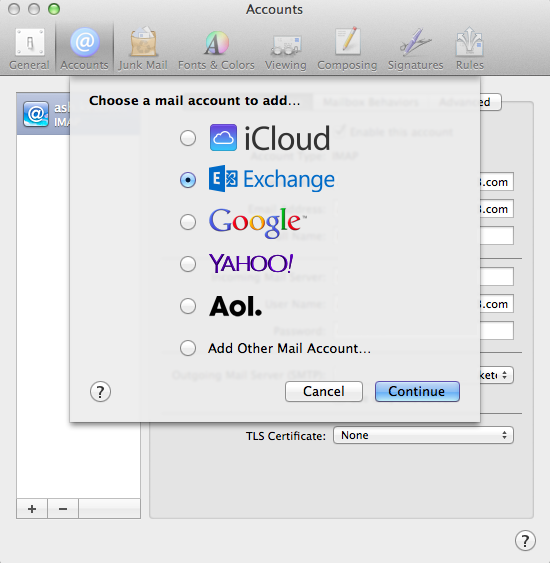The height and width of the screenshot is (563, 550).
Task: Select the Google account radio button
Action: [x=188, y=222]
